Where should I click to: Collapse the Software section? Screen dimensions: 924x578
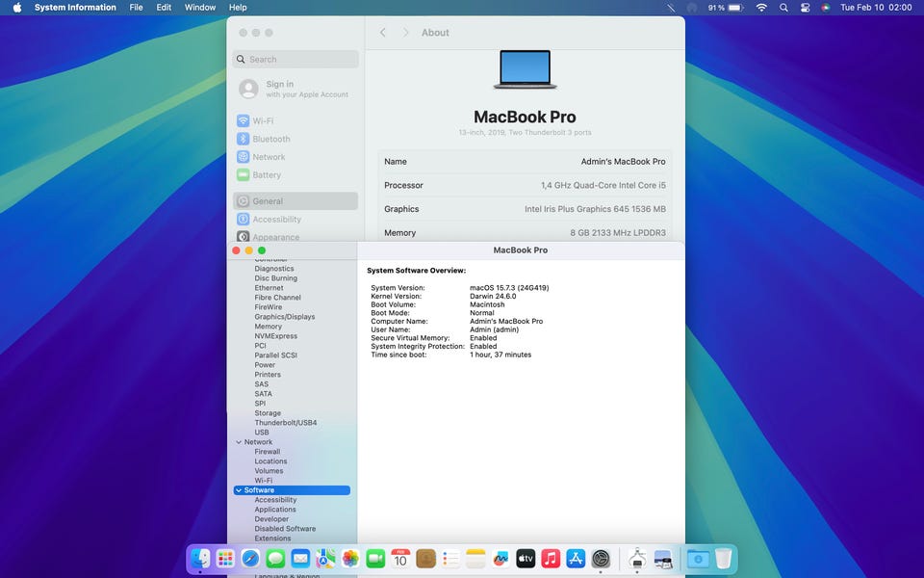(239, 490)
